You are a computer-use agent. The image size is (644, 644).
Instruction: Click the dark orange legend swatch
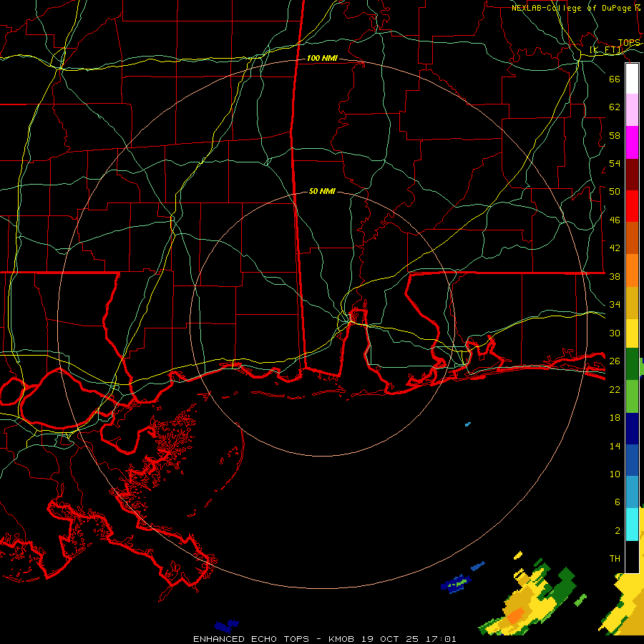632,238
